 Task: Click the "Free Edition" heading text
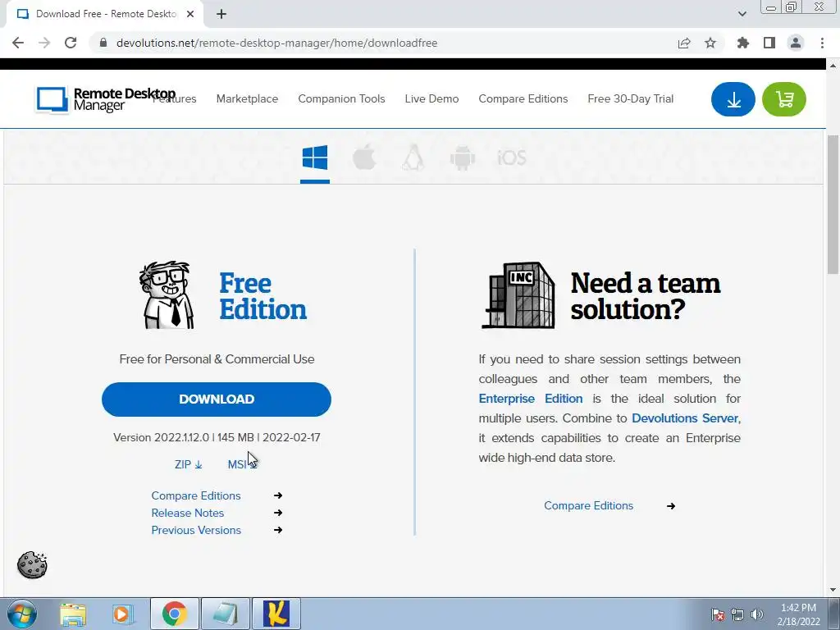(262, 296)
